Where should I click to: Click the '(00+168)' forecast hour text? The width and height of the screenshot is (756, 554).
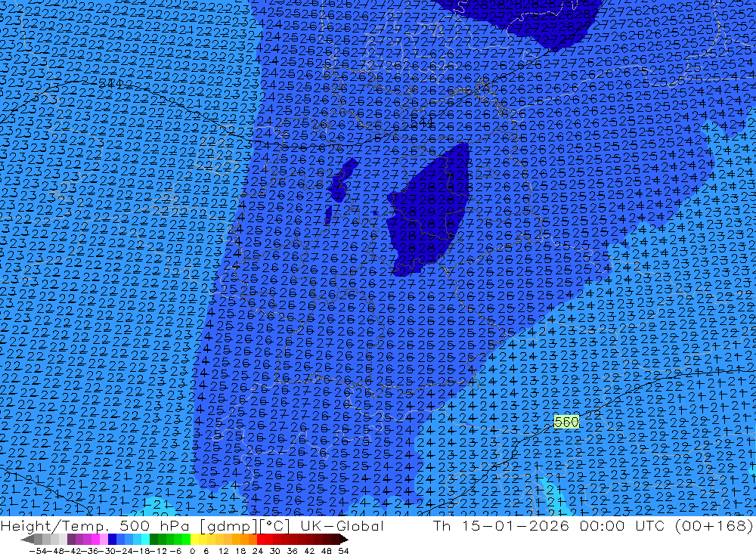coord(714,525)
